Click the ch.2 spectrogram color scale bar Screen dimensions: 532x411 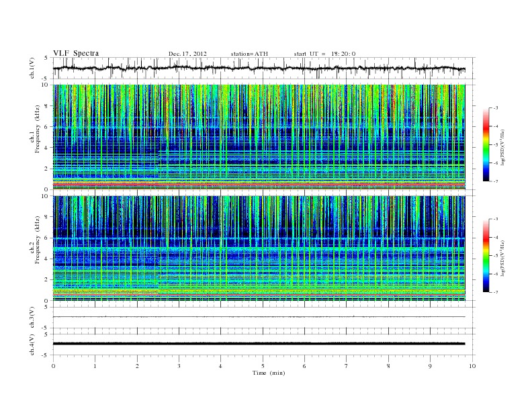tap(486, 256)
